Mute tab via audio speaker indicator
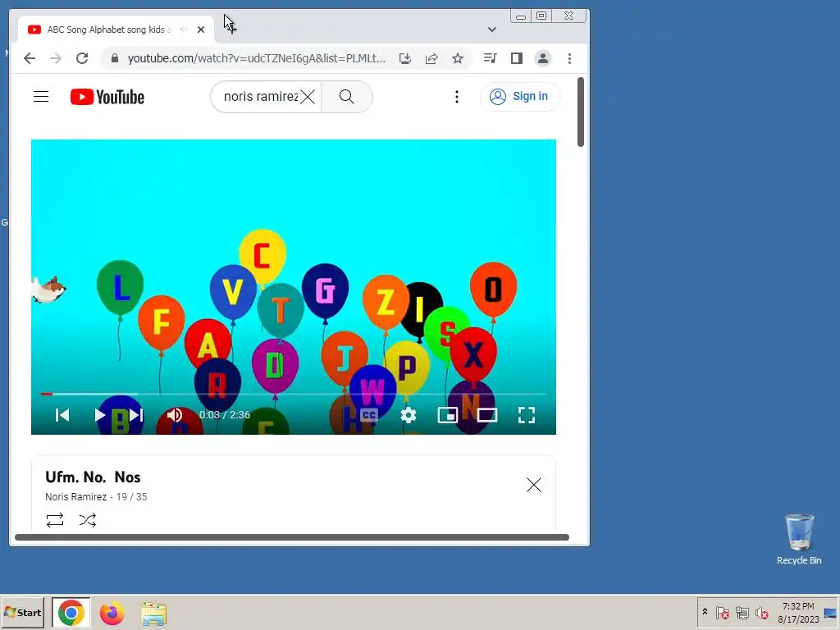Screen dimensions: 840x630 [184, 30]
